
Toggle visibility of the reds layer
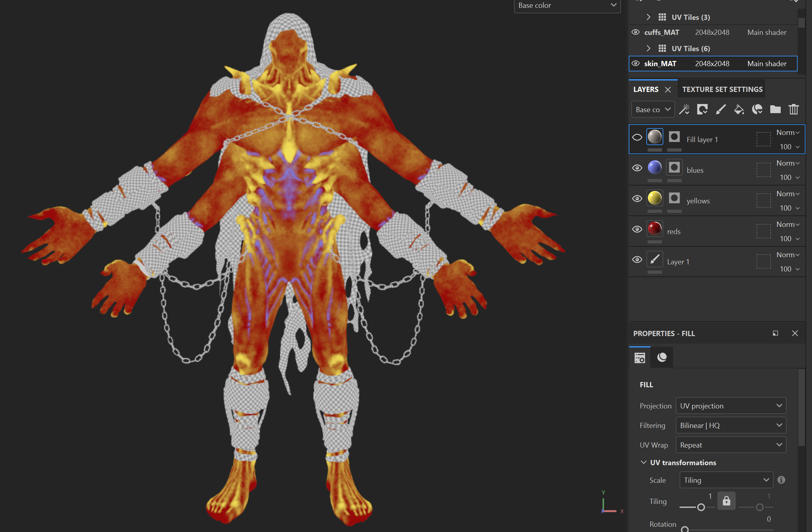[x=637, y=229]
